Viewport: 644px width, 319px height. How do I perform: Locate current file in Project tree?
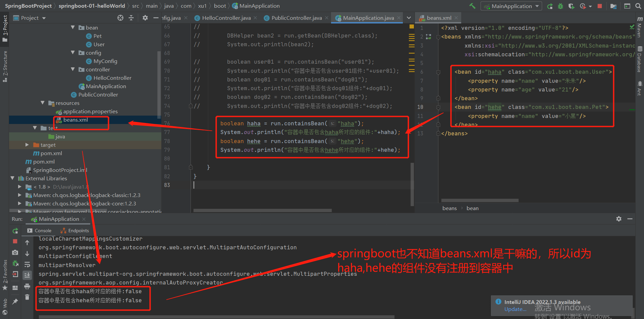tap(120, 18)
